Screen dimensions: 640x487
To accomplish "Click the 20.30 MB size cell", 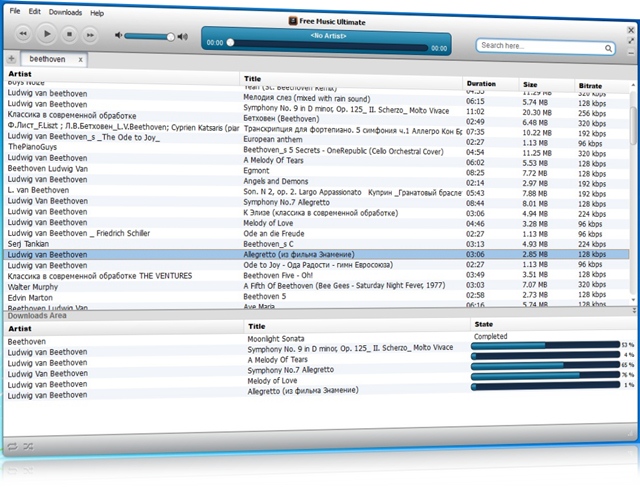I will coord(537,113).
